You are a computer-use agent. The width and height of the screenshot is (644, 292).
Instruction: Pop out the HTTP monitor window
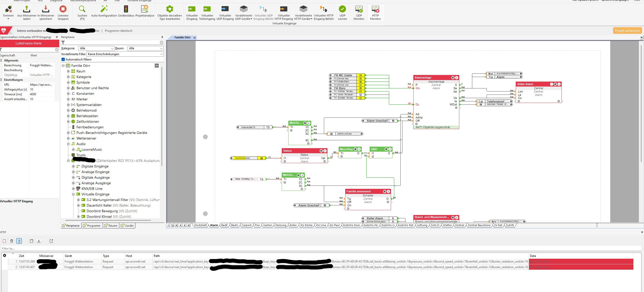pos(51,241)
